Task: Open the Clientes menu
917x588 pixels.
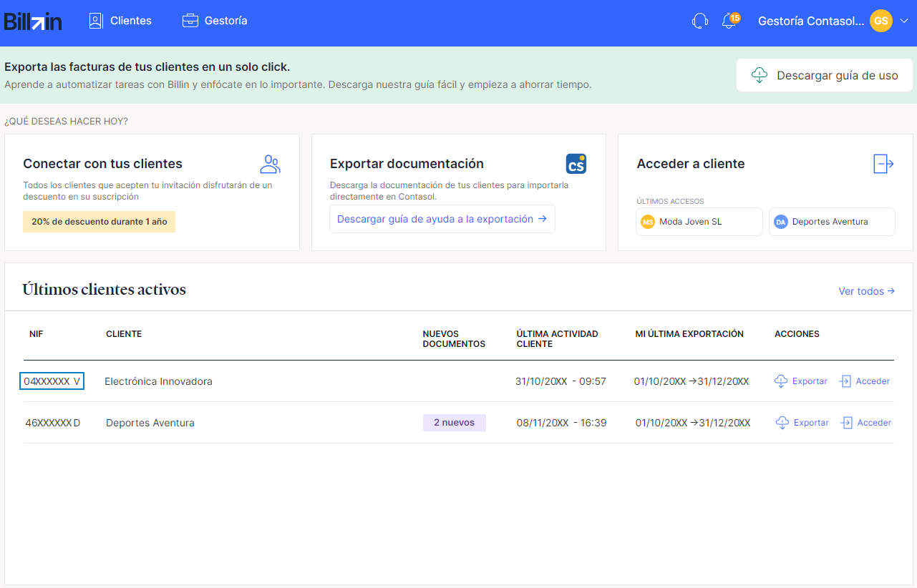Action: [x=120, y=21]
